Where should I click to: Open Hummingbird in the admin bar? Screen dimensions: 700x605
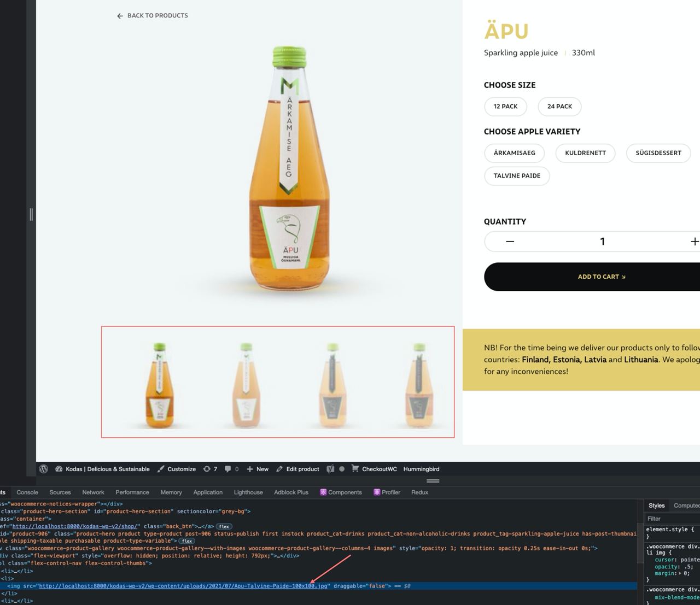pyautogui.click(x=421, y=469)
